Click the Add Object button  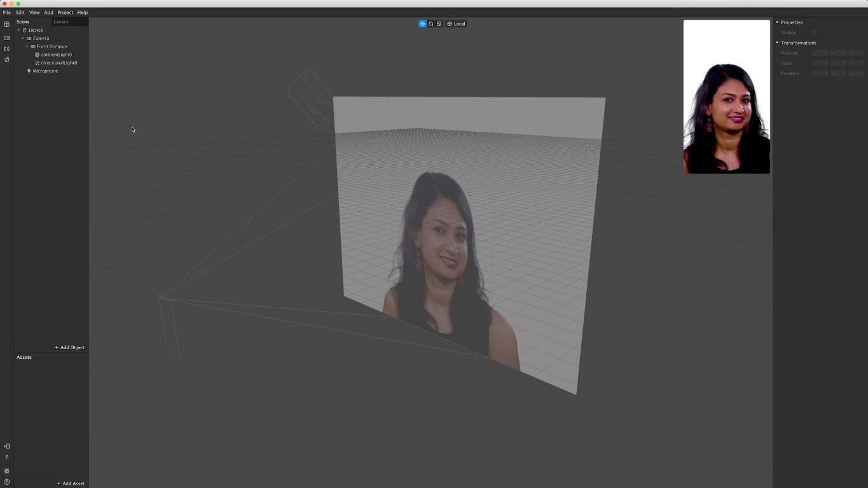(70, 347)
